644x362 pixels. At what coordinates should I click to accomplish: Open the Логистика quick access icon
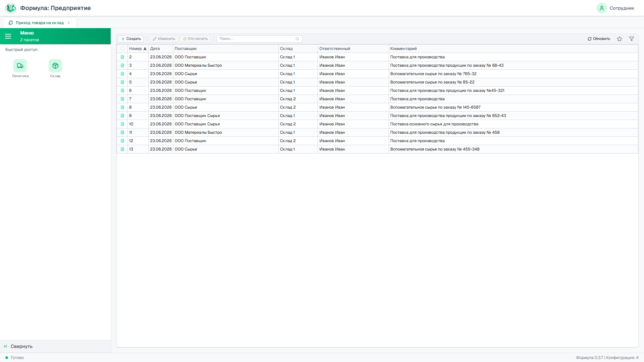point(20,66)
